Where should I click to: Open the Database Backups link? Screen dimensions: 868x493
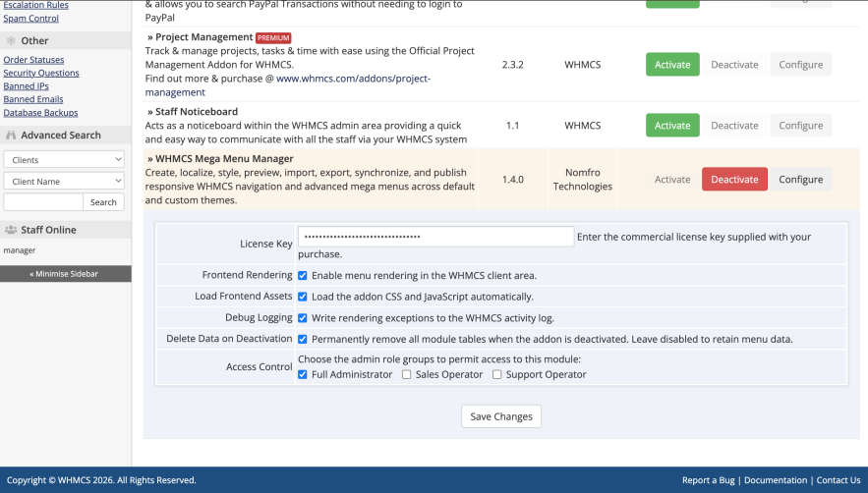pos(40,113)
